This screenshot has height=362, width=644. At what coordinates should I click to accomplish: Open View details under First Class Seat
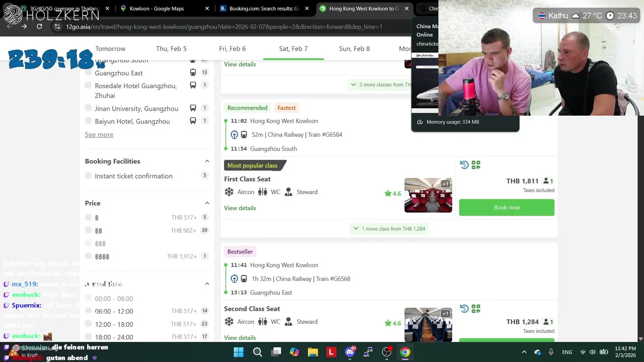click(x=240, y=208)
